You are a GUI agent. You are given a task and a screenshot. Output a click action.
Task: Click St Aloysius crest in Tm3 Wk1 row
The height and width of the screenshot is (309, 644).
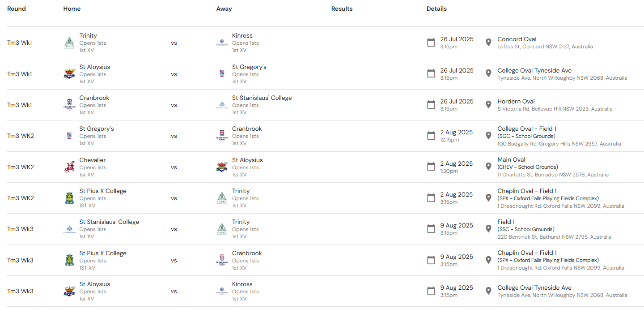[x=69, y=74]
